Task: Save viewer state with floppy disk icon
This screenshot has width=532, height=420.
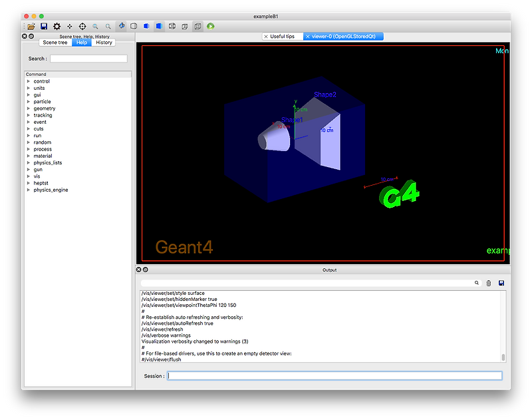Action: coord(44,26)
